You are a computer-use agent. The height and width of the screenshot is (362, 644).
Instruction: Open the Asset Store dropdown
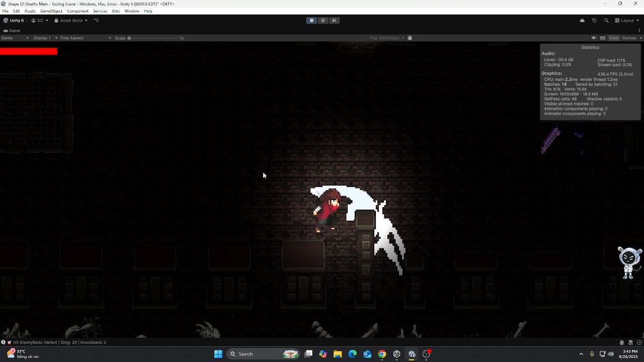coord(71,21)
